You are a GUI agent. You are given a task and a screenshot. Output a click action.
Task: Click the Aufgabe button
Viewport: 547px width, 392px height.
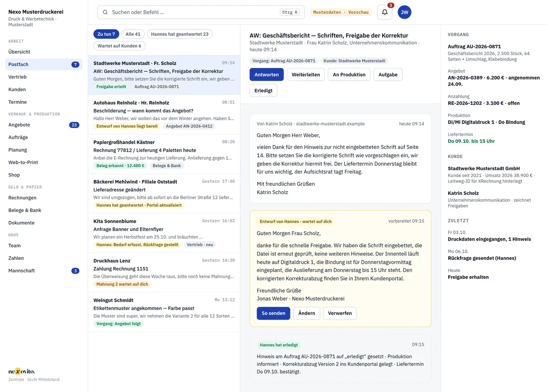click(x=388, y=74)
